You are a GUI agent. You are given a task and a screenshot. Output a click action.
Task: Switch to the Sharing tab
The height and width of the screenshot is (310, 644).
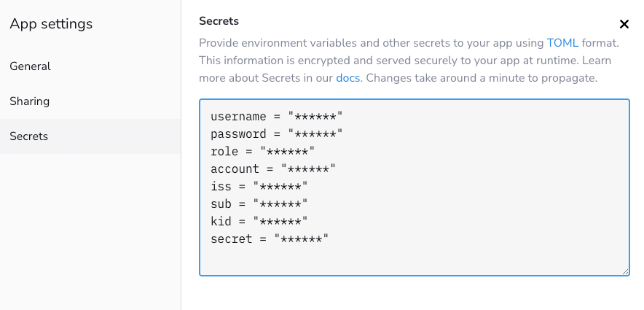coord(29,101)
